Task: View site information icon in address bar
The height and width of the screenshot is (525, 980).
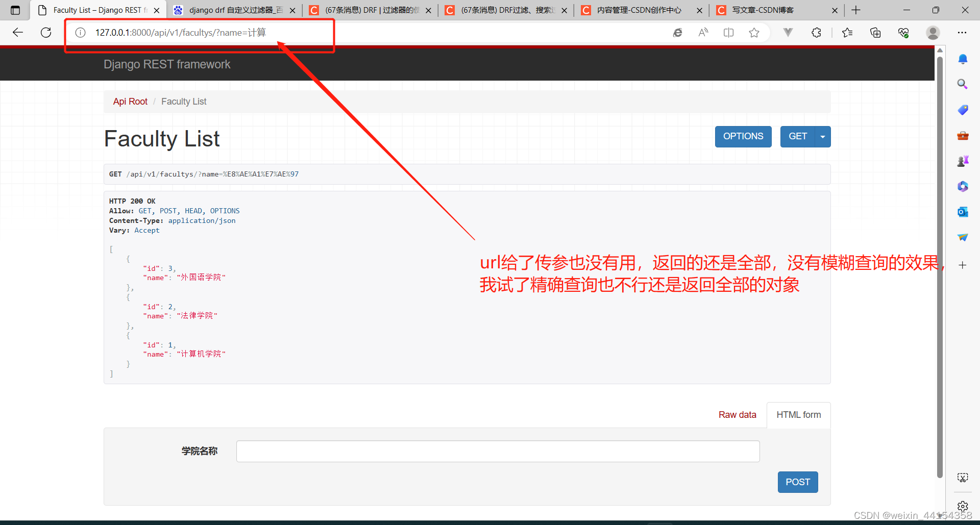Action: coord(80,33)
